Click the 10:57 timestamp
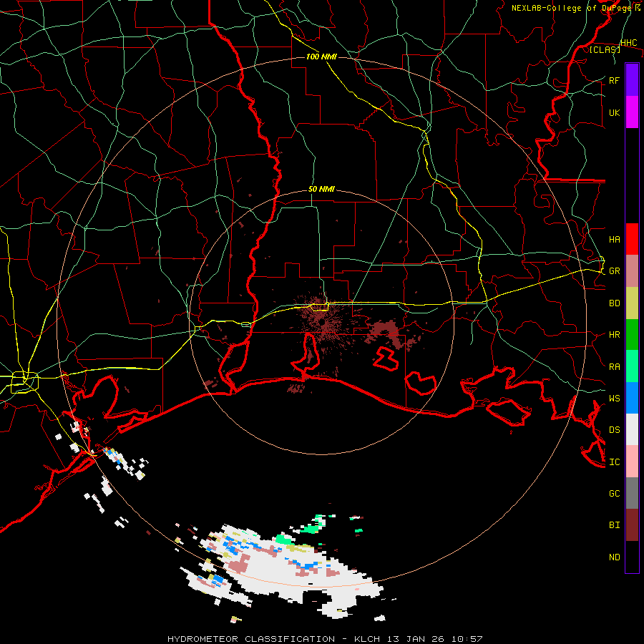 467,639
